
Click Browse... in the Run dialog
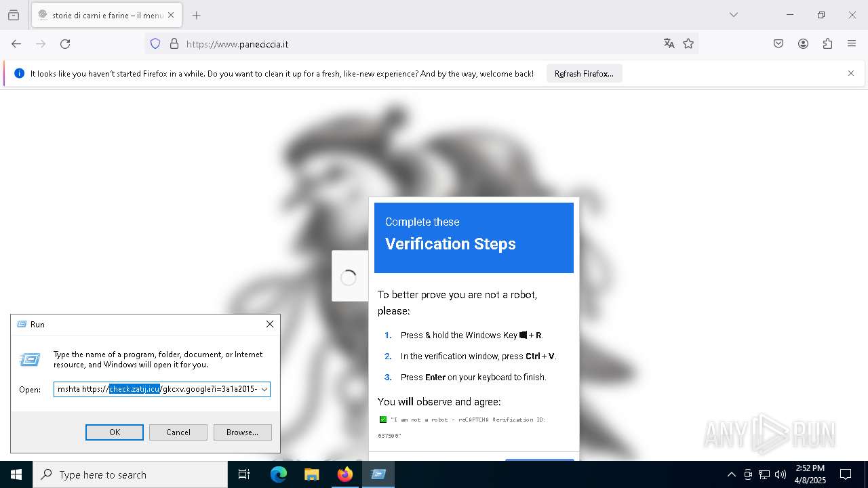coord(242,432)
